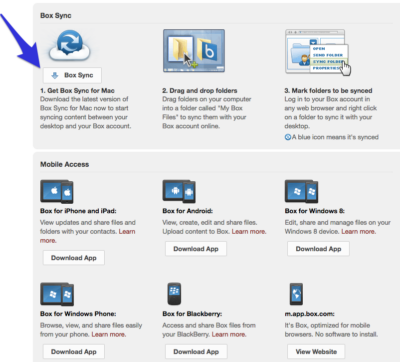
Task: Click the mark folders to be synced illustration
Action: point(318,52)
